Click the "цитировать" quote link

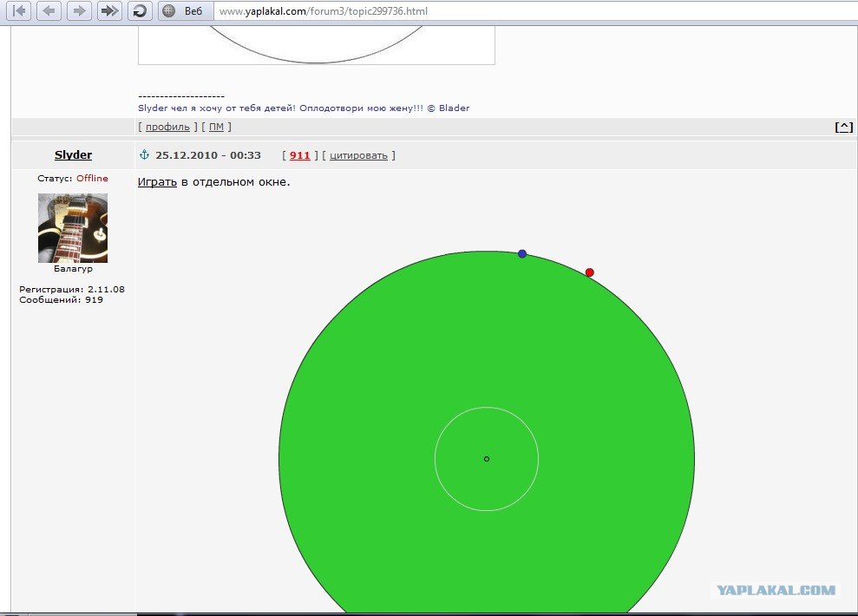pyautogui.click(x=358, y=155)
